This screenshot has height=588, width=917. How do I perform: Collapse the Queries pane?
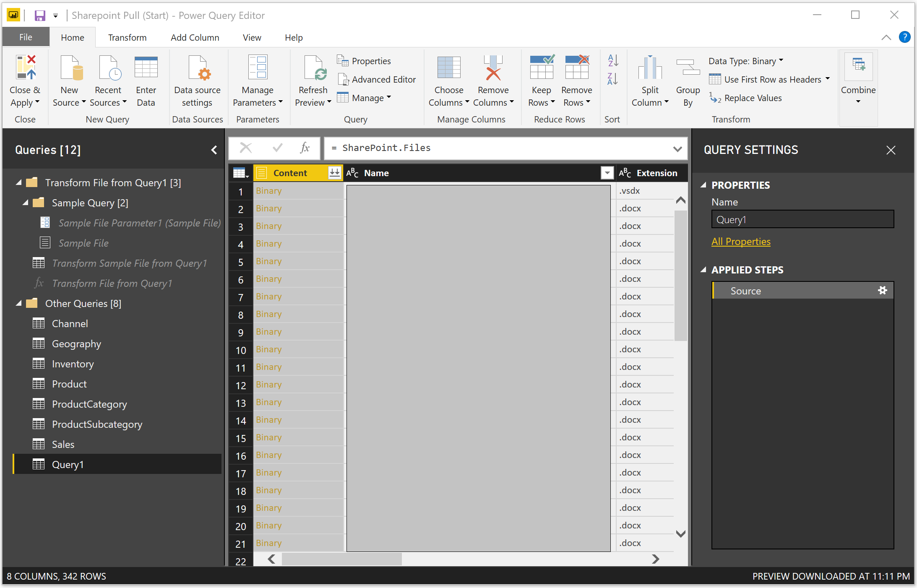click(214, 150)
